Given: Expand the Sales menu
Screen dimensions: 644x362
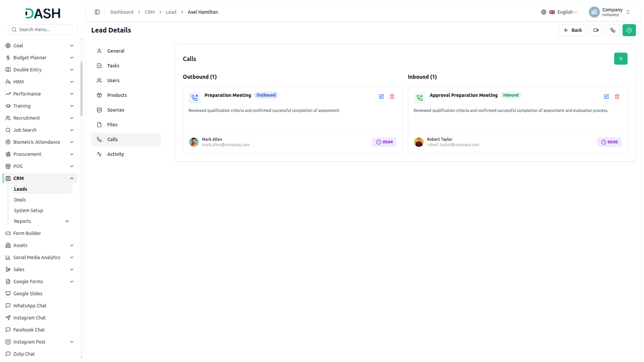Looking at the screenshot, I should pos(72,269).
